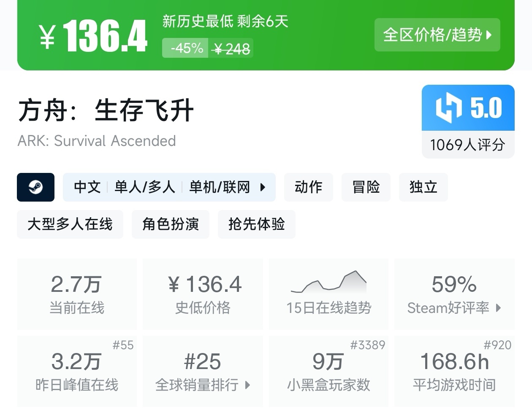The height and width of the screenshot is (415, 532).
Task: Tap the original price ¥248
Action: coord(232,49)
